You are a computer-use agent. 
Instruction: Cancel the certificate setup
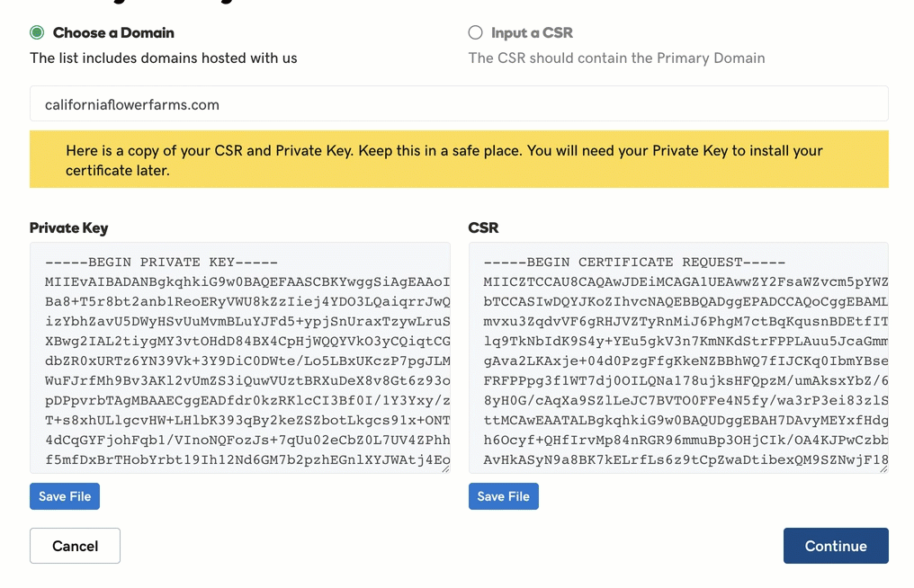[x=75, y=546]
